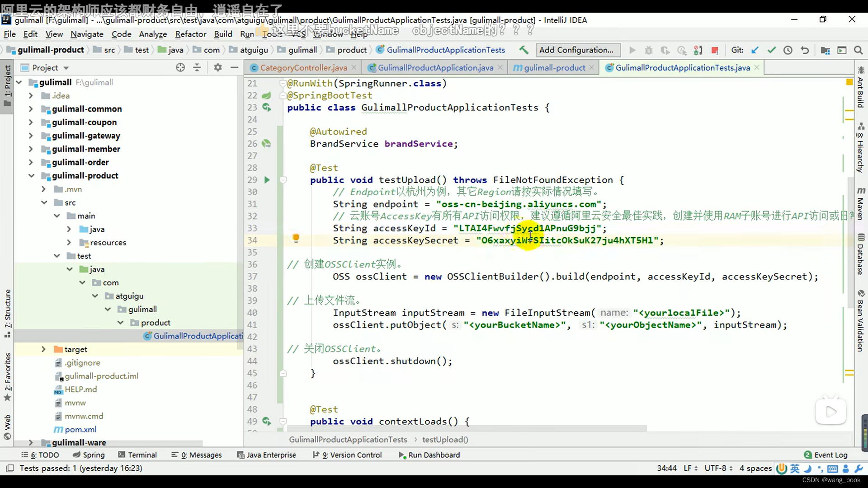Open the encoding UTF-8 selector
Image resolution: width=868 pixels, height=488 pixels.
click(718, 468)
